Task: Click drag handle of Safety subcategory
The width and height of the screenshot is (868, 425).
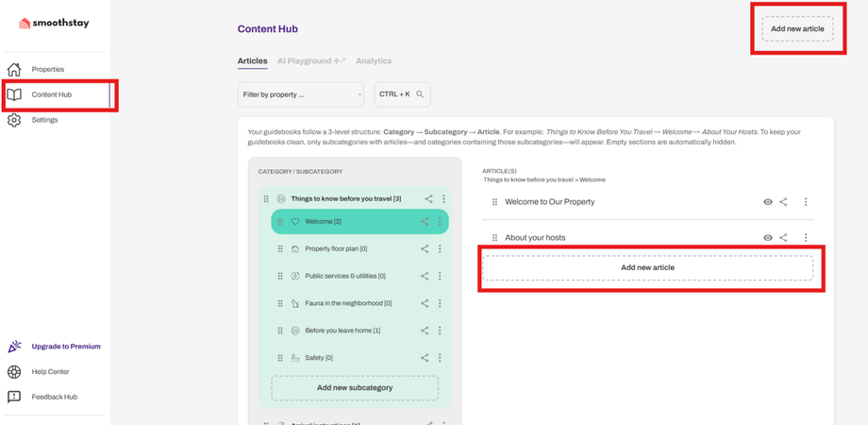Action: 280,358
